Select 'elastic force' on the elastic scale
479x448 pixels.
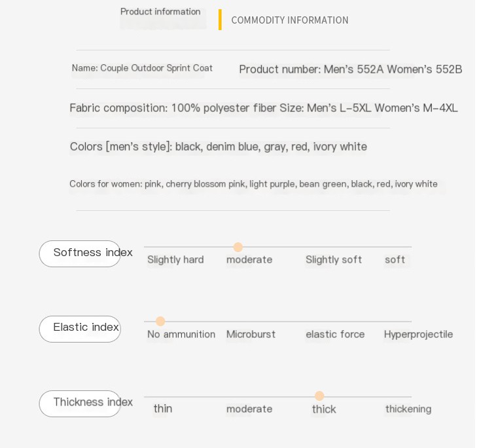(335, 335)
